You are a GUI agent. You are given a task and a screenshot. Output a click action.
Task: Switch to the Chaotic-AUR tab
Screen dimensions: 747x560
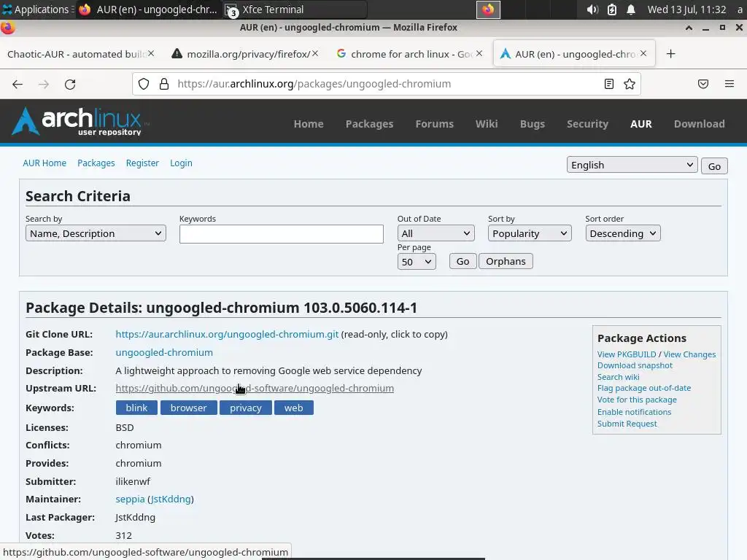click(76, 54)
